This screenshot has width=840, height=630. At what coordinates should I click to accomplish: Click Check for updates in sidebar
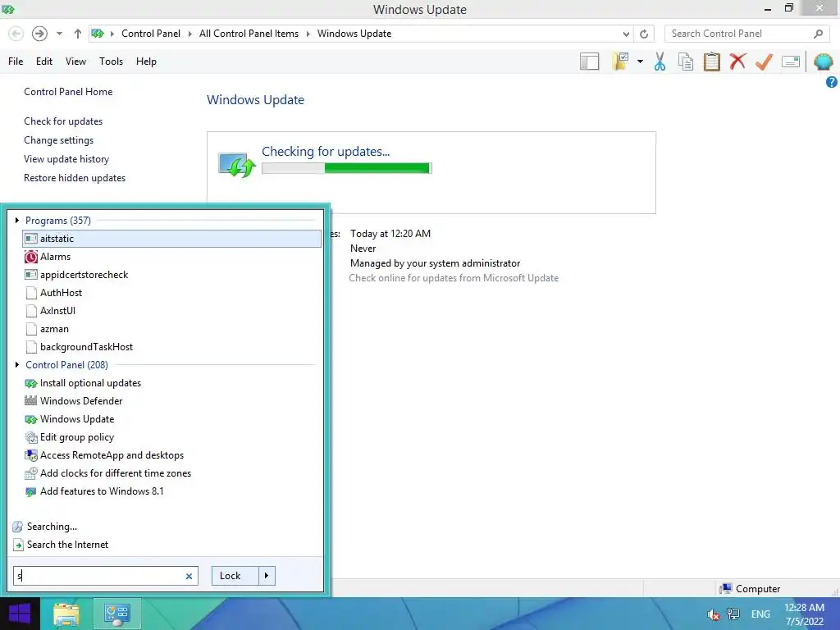tap(63, 121)
